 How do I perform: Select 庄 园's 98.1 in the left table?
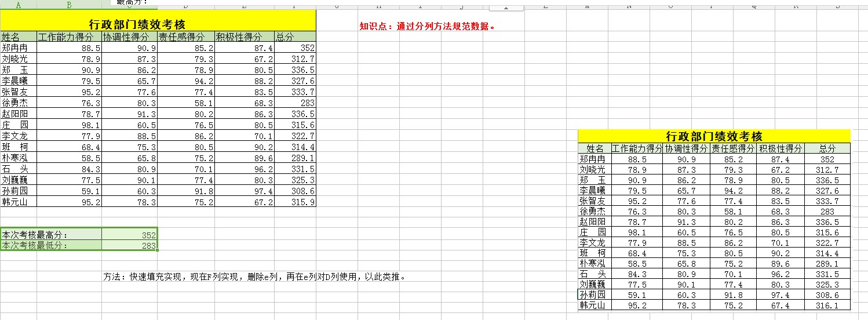(x=69, y=125)
